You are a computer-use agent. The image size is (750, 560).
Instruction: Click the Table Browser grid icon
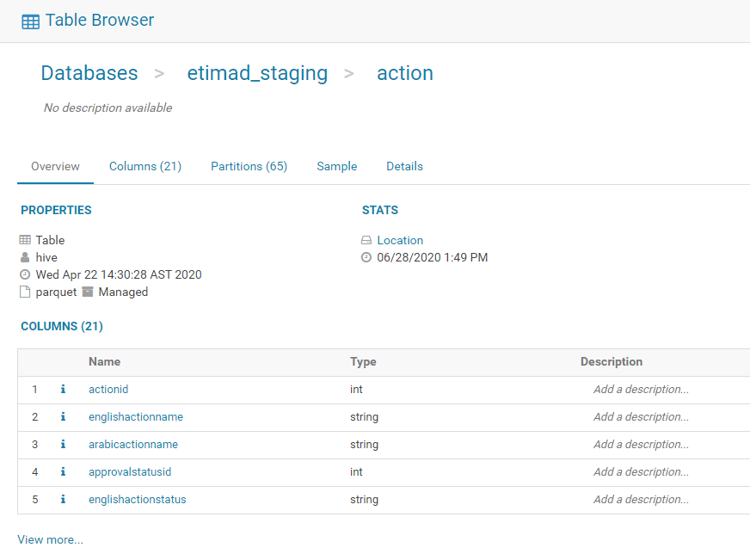(x=30, y=22)
